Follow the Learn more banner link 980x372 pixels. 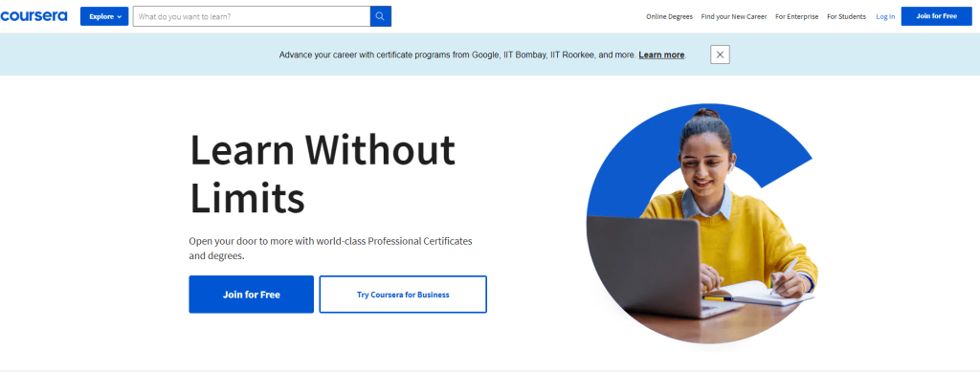click(x=661, y=55)
